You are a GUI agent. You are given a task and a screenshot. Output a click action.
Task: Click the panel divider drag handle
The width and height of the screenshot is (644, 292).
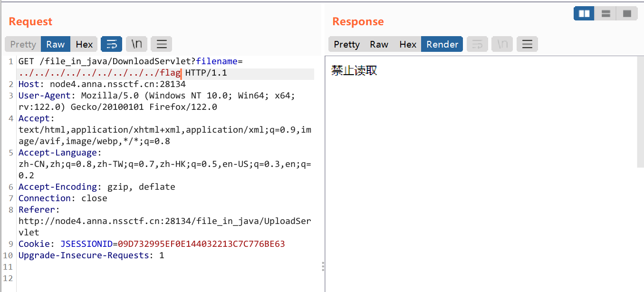(x=323, y=266)
